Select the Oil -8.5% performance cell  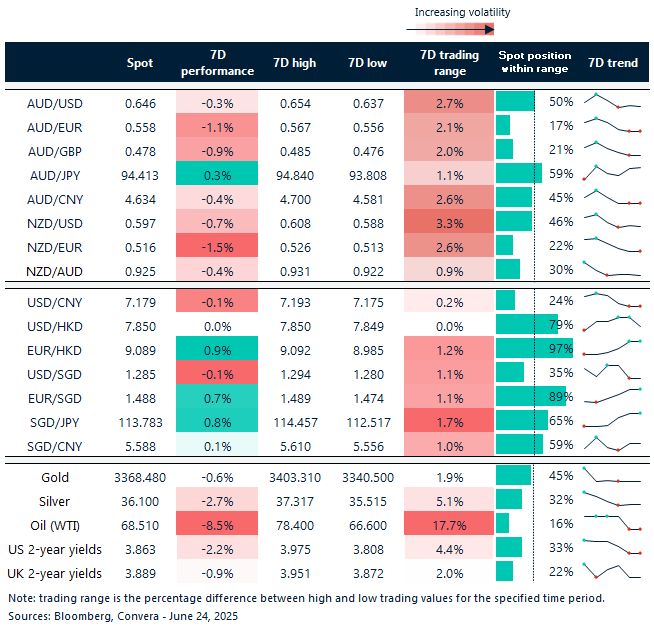217,523
